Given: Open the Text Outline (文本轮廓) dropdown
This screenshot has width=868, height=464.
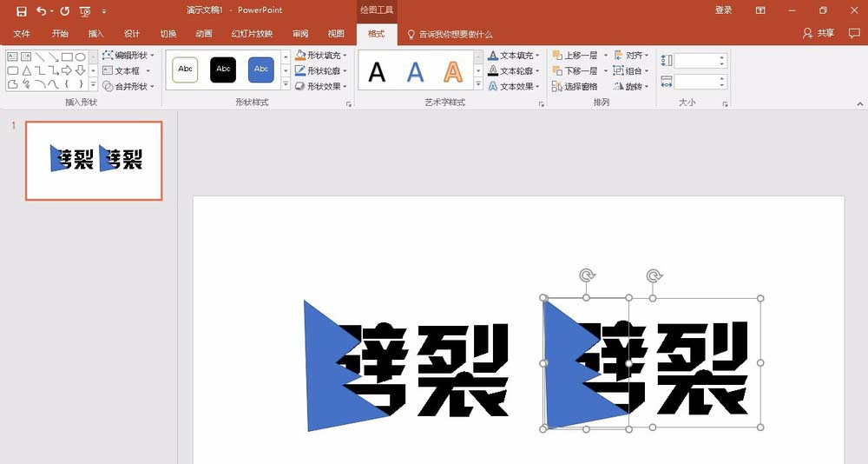Looking at the screenshot, I should 514,70.
